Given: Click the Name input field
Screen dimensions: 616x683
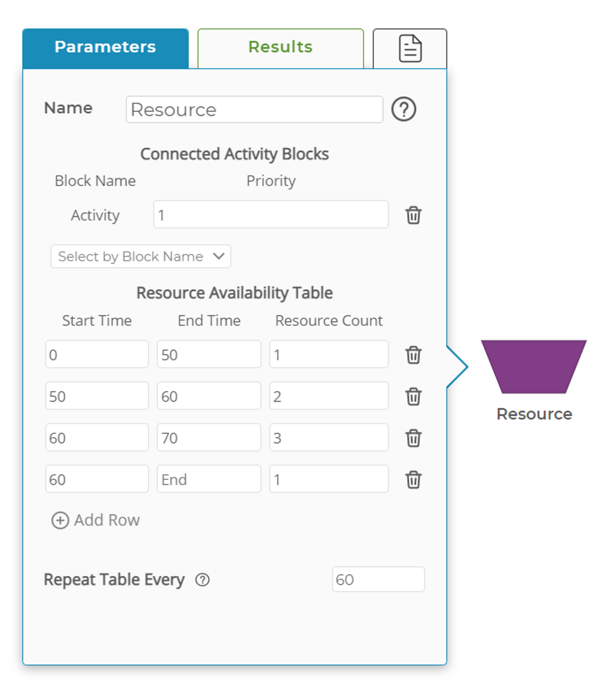Looking at the screenshot, I should [x=254, y=110].
